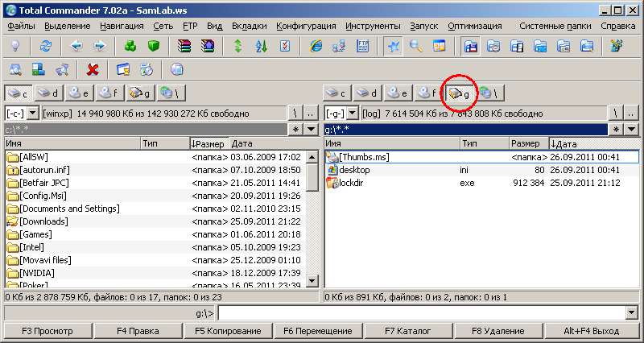Screen dimensions: 644x343
Task: Open directory history arrow beside g:\*.*
Action: [x=631, y=130]
